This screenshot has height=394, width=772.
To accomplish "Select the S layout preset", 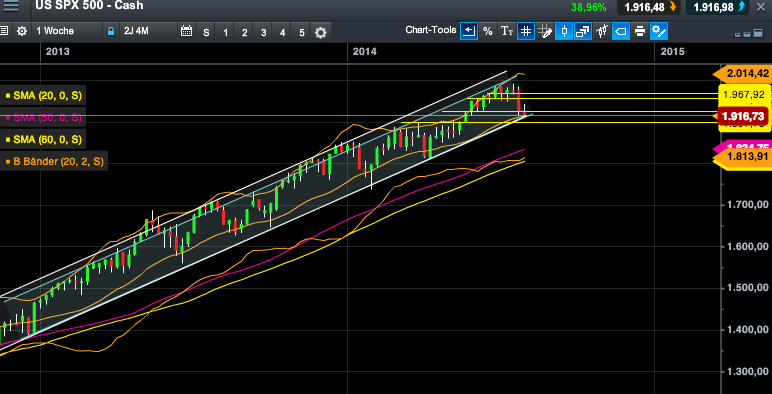I will pyautogui.click(x=206, y=33).
